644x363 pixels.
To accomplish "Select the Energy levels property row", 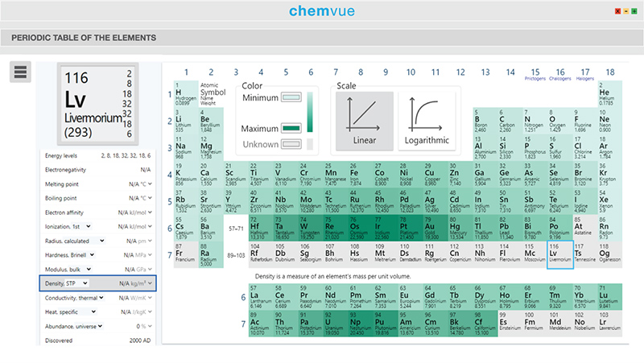I will pos(97,155).
